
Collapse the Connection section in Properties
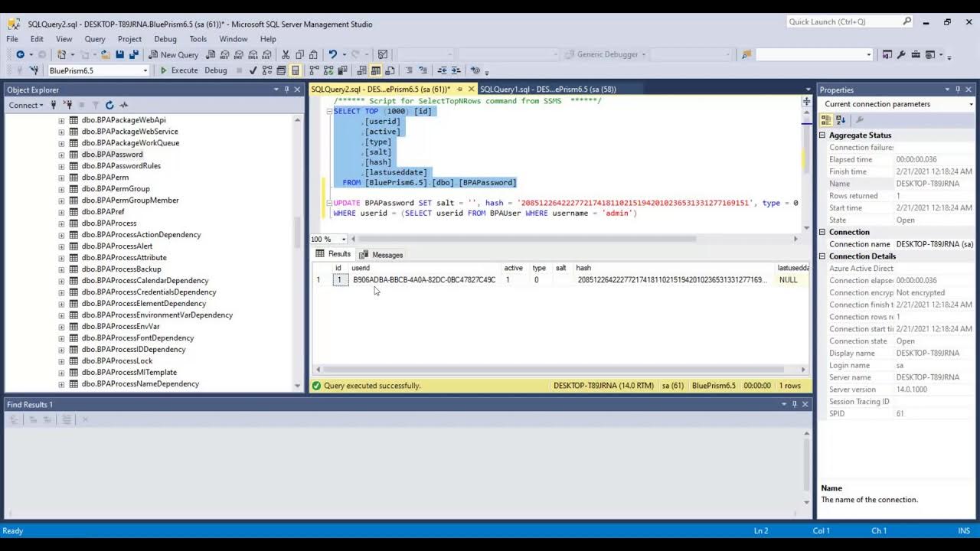click(x=823, y=232)
